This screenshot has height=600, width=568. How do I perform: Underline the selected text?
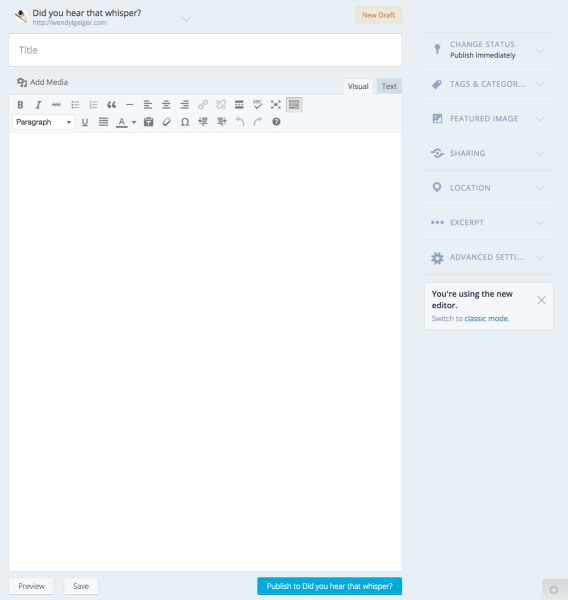tap(85, 122)
